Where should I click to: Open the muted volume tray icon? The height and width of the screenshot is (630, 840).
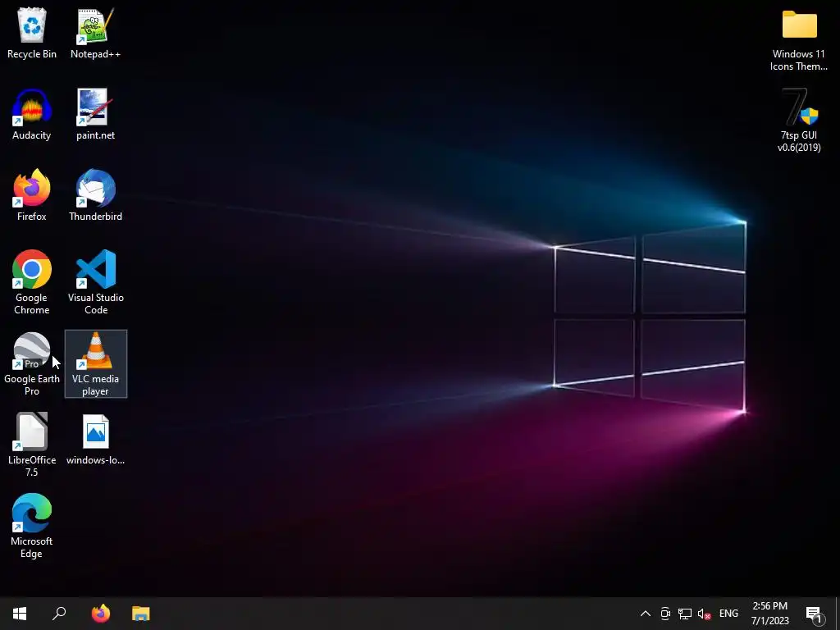tap(704, 614)
